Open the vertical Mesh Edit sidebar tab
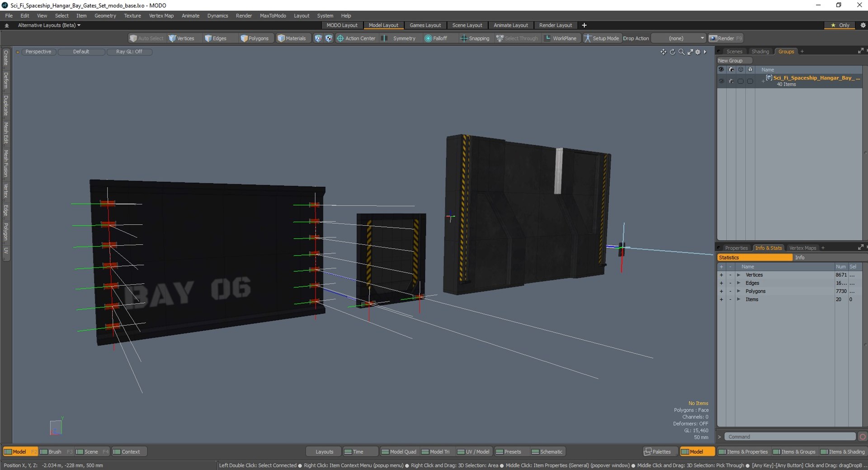Image resolution: width=868 pixels, height=470 pixels. pyautogui.click(x=6, y=133)
